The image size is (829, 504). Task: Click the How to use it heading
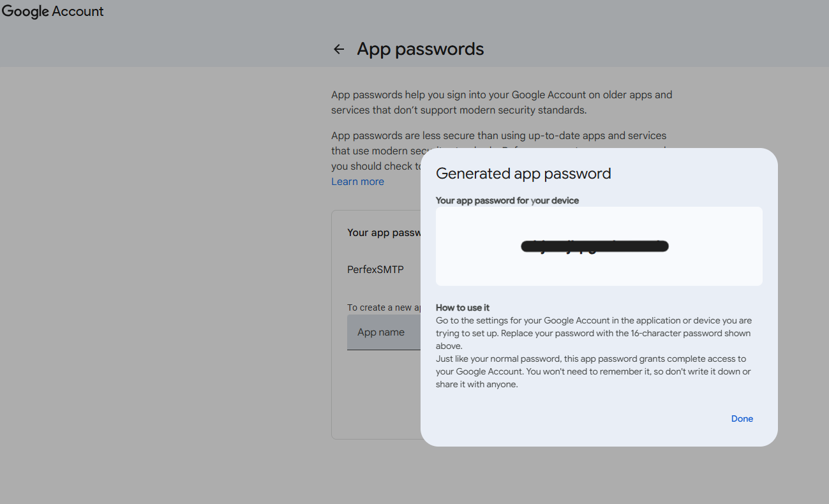tap(463, 308)
